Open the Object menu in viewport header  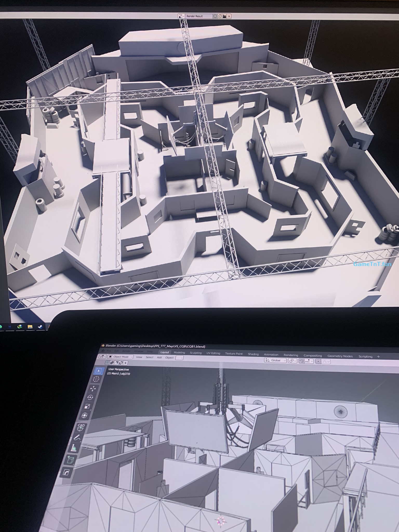169,357
